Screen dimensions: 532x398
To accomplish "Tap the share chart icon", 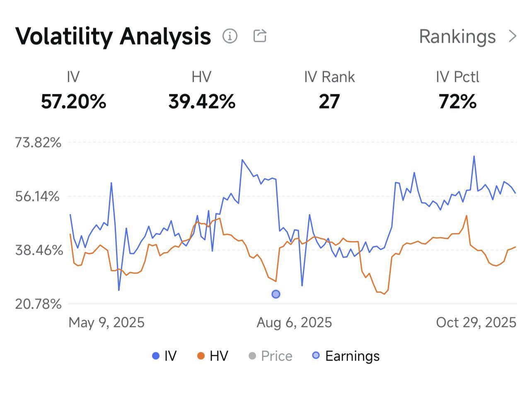I will click(x=260, y=36).
